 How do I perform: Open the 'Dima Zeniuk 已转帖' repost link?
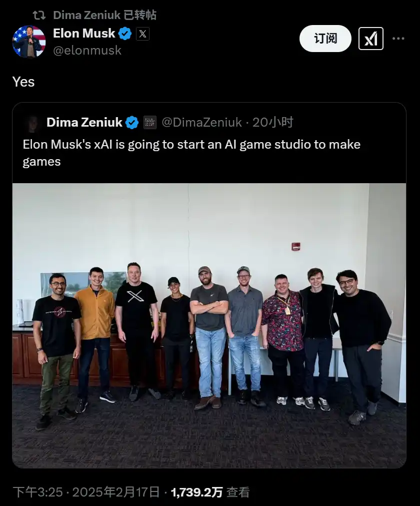coord(105,15)
